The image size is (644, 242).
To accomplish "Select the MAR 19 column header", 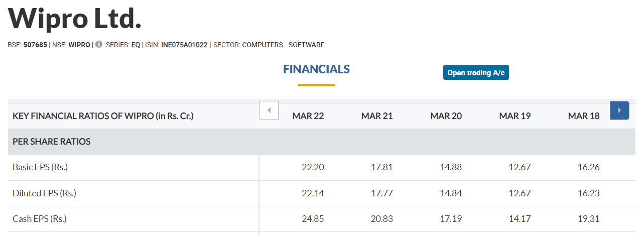I will pyautogui.click(x=515, y=116).
